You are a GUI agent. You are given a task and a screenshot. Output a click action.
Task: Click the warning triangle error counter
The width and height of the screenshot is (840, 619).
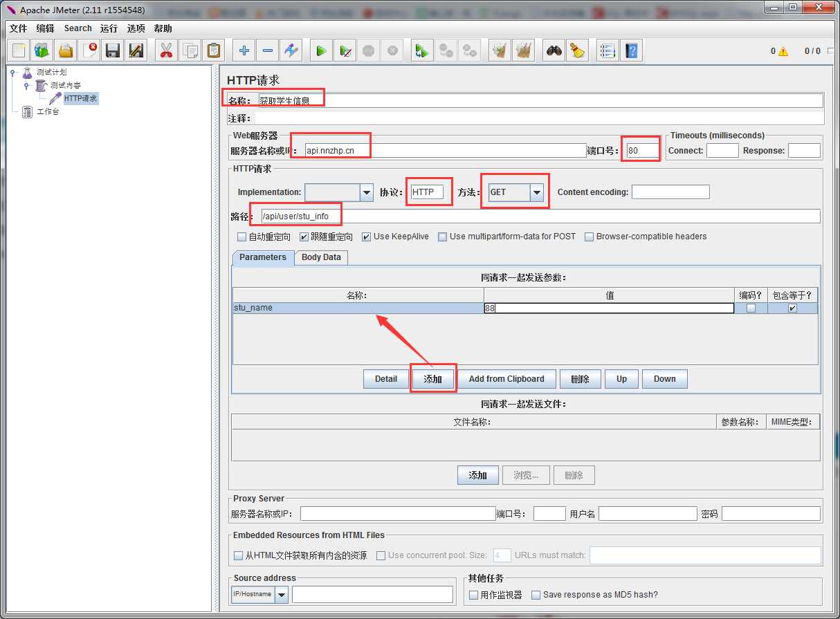pos(783,51)
